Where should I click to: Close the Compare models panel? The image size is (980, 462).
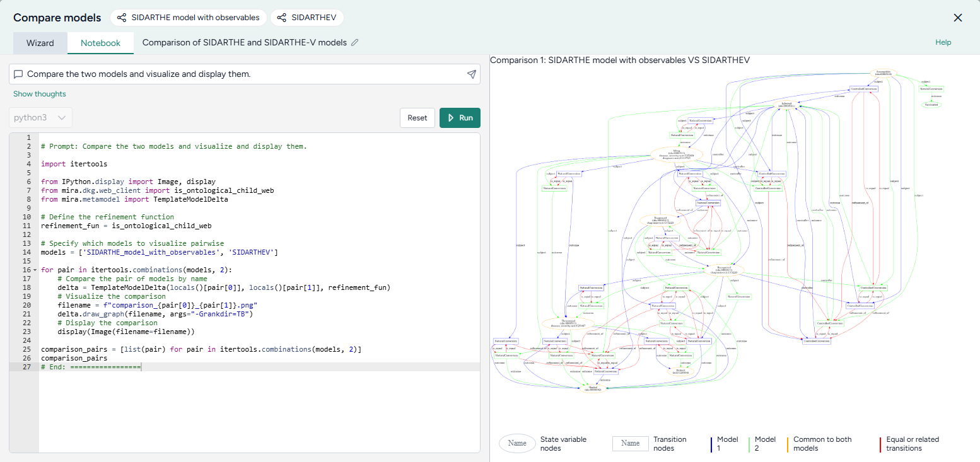coord(957,18)
